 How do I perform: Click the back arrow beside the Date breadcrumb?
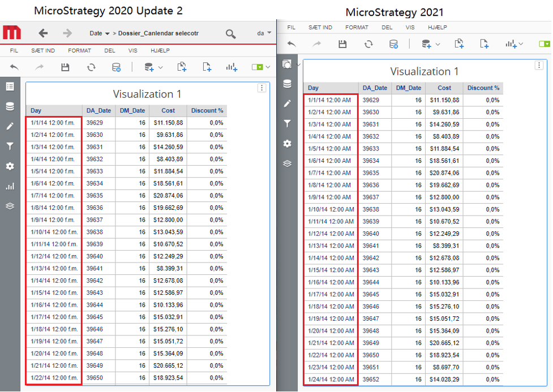[x=43, y=33]
